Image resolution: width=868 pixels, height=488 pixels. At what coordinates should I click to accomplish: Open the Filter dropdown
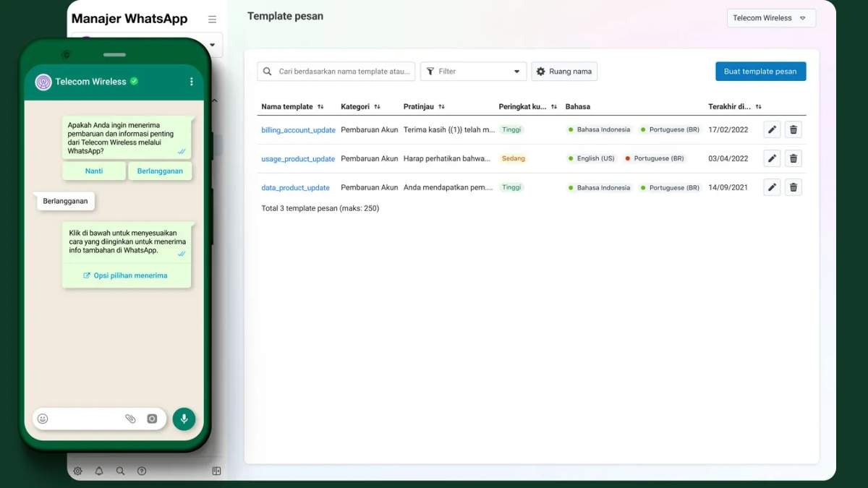click(474, 72)
